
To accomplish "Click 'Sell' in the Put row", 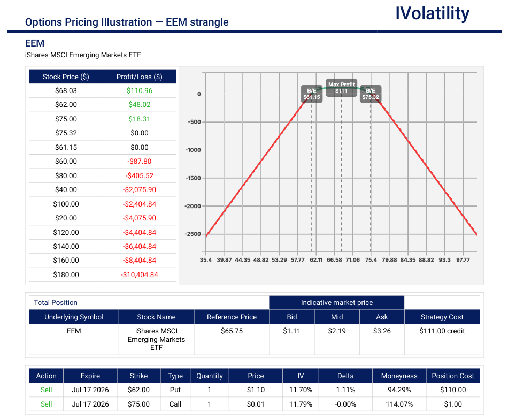I will click(46, 390).
